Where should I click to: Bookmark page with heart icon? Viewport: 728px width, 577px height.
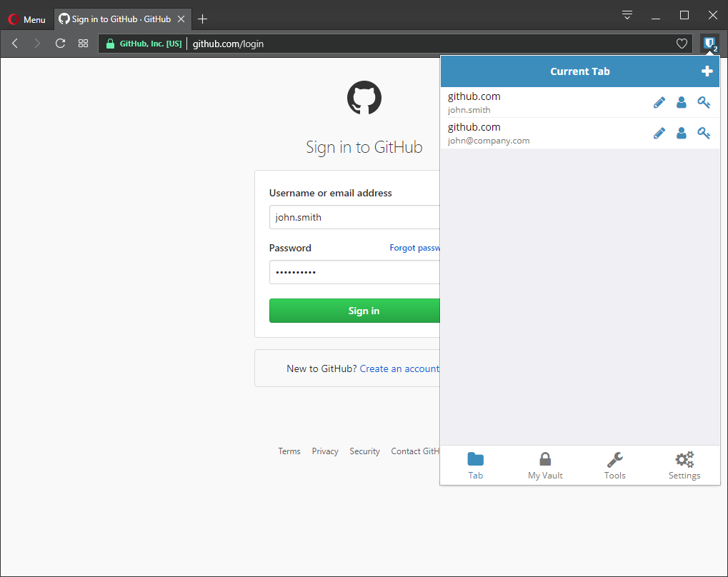pos(682,44)
